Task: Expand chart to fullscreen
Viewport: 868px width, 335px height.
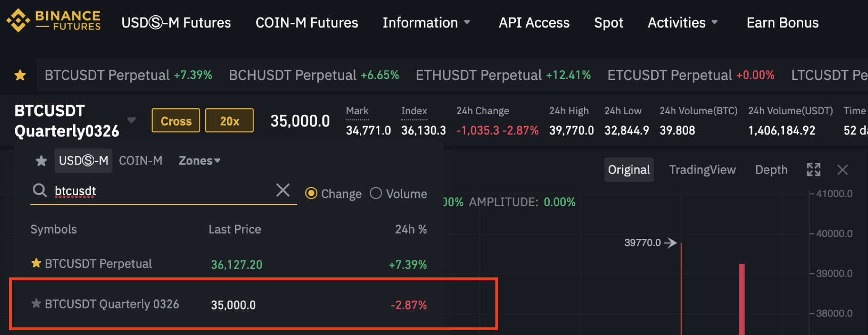Action: pyautogui.click(x=813, y=169)
